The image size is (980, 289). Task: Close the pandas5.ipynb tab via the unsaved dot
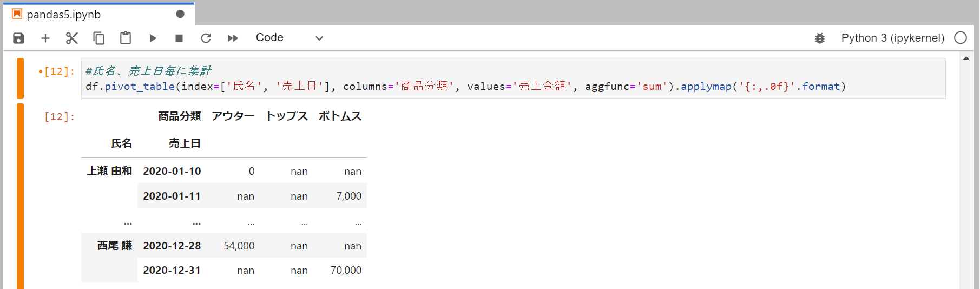point(180,14)
